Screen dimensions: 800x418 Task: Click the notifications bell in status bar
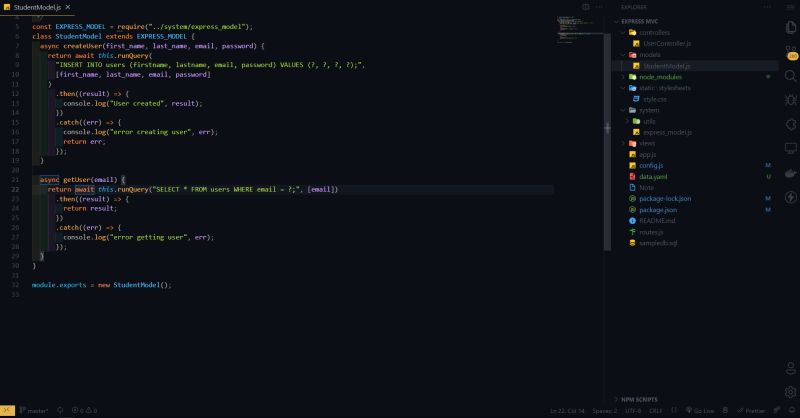pos(792,411)
